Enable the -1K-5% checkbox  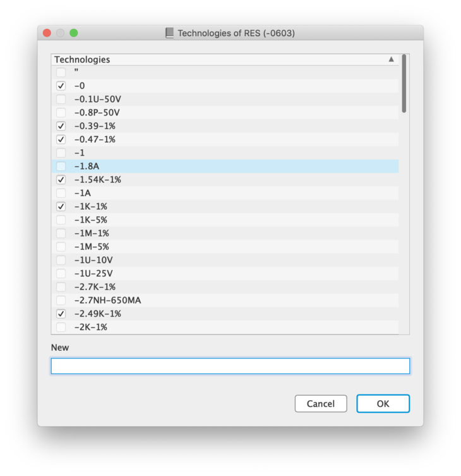[61, 220]
